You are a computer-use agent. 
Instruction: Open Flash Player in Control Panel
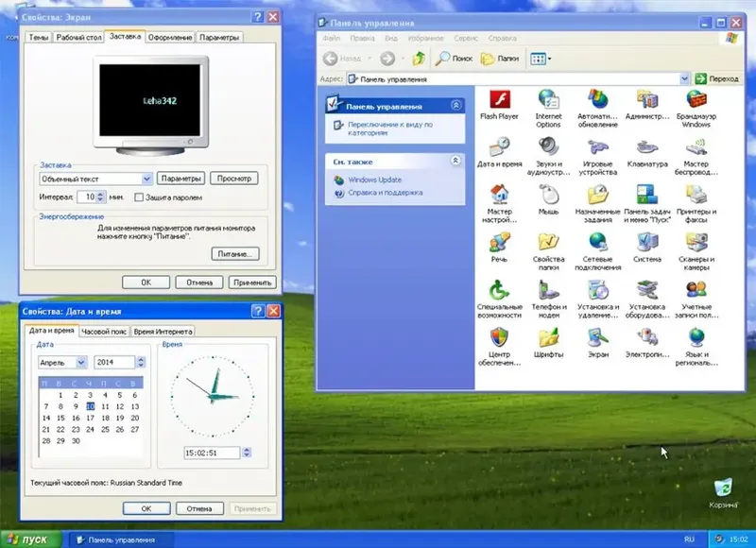click(499, 103)
